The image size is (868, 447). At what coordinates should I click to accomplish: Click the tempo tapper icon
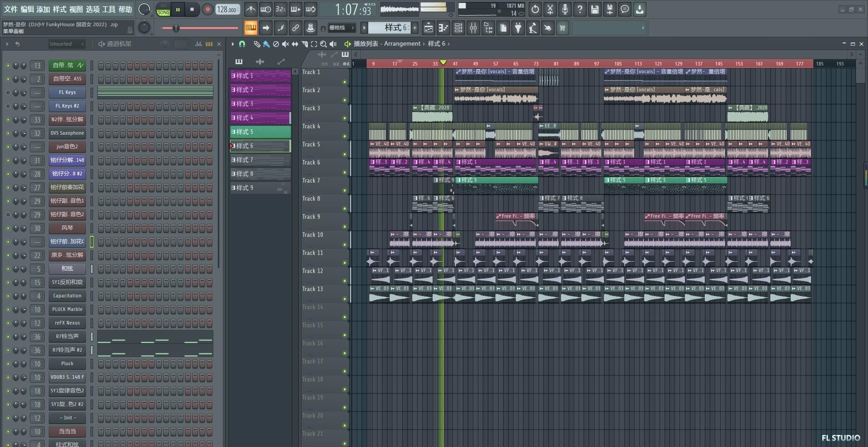coord(533,28)
